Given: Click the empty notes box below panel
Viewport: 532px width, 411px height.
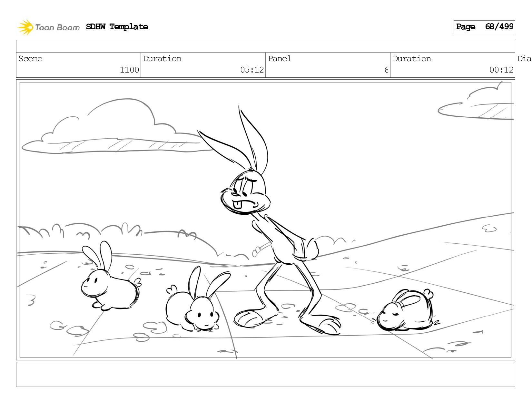Looking at the screenshot, I should [266, 375].
